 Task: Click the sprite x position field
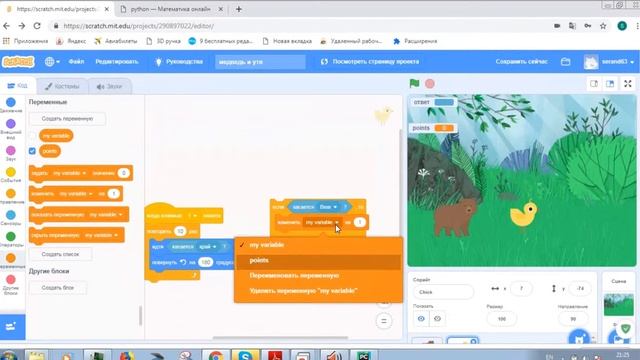tap(521, 289)
